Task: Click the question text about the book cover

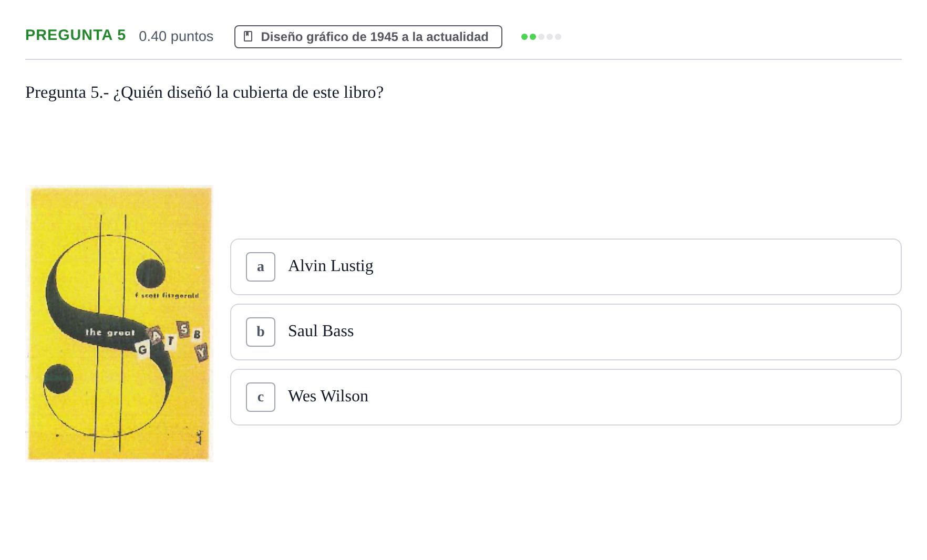Action: (x=204, y=92)
